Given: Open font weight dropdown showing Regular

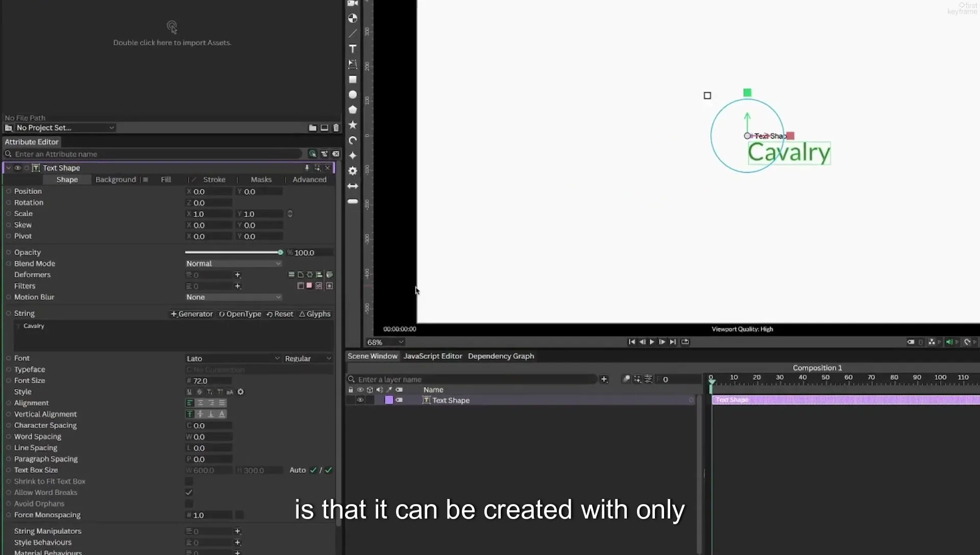Looking at the screenshot, I should (x=308, y=359).
